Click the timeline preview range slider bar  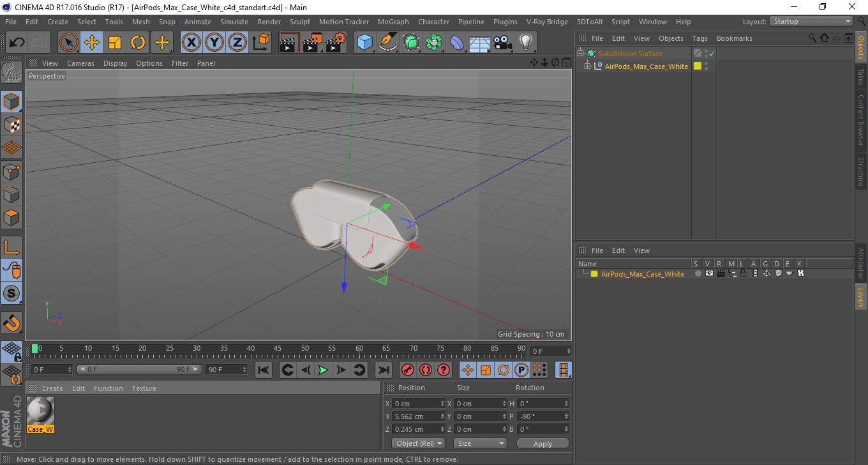(139, 370)
